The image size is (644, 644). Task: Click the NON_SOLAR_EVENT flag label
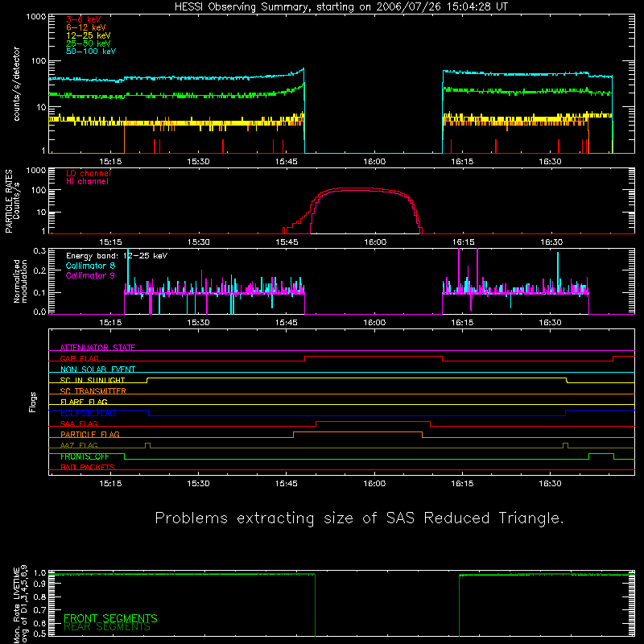97,369
